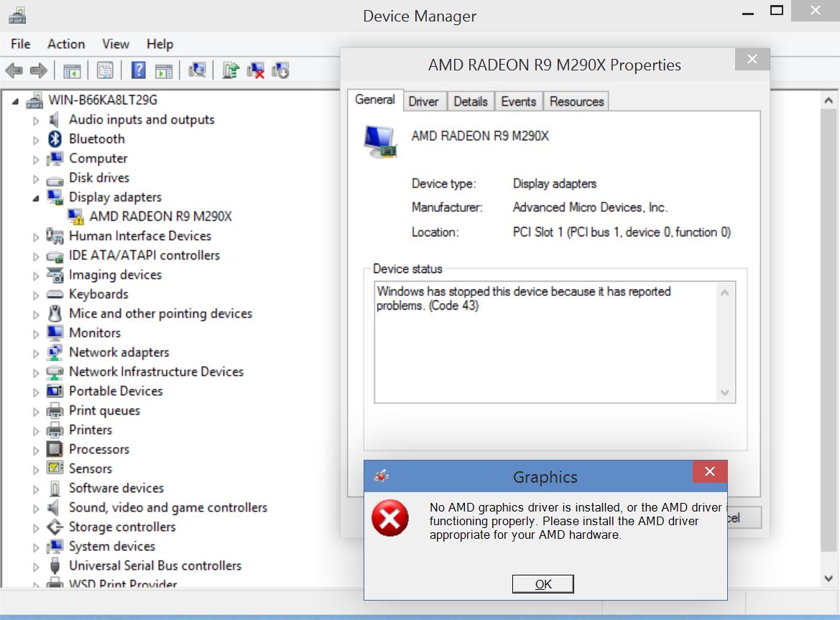Click the Update Driver Software toolbar icon
The image size is (840, 620).
click(x=231, y=70)
